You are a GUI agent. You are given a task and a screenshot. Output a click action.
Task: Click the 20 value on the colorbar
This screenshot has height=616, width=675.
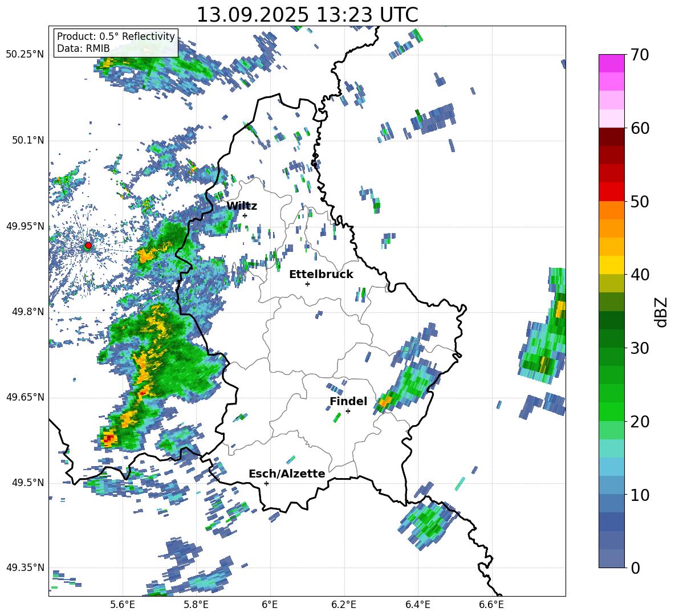tap(639, 422)
